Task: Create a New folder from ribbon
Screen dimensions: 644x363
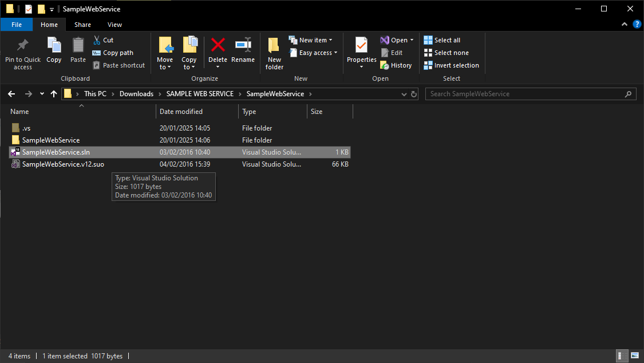Action: tap(274, 53)
